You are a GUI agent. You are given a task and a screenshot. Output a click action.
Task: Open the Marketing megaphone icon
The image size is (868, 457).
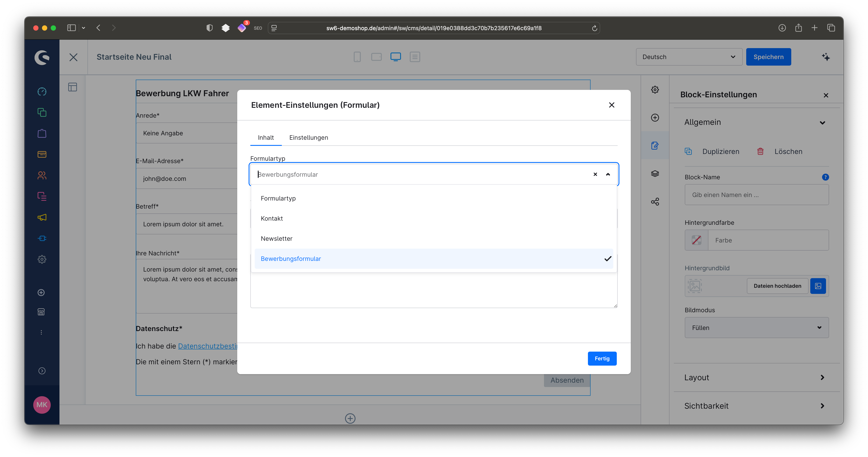click(42, 217)
